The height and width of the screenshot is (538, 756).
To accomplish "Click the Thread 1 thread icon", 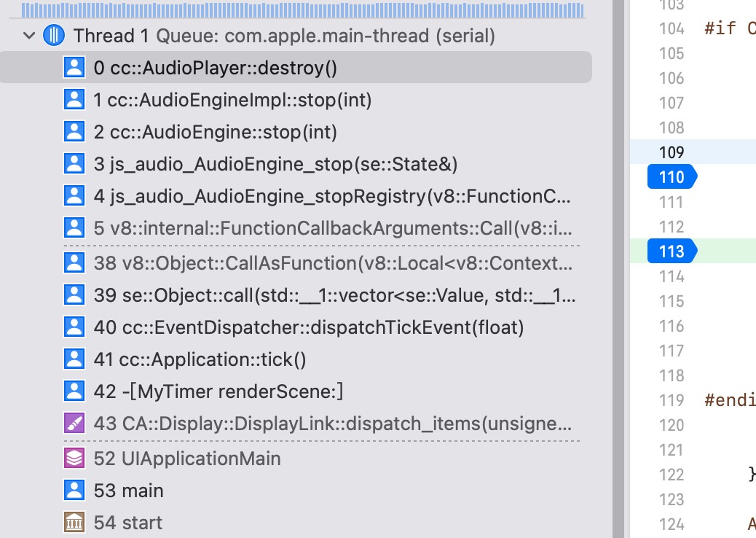I will pyautogui.click(x=54, y=36).
